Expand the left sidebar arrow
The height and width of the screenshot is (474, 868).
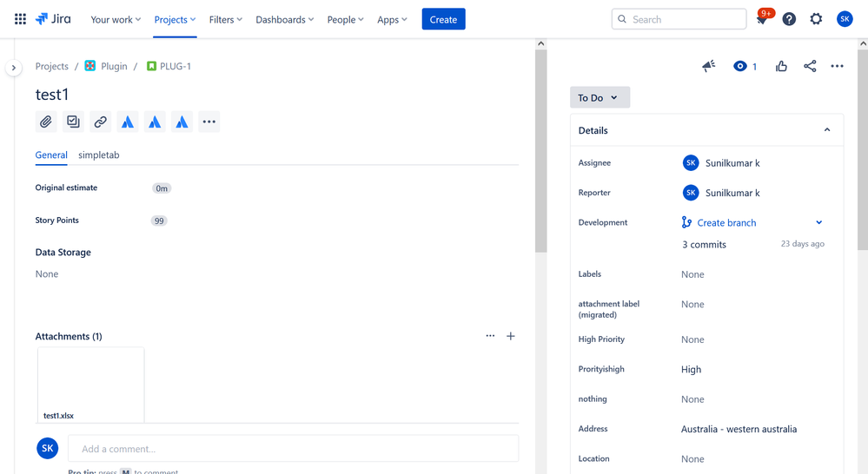click(13, 68)
